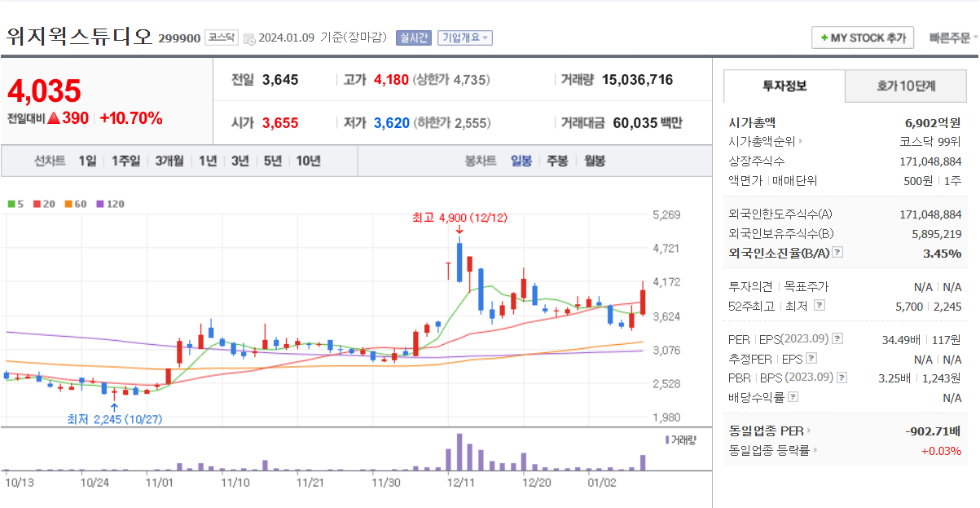The height and width of the screenshot is (508, 980).
Task: Click help icon beside 배당수익률
Action: point(793,397)
